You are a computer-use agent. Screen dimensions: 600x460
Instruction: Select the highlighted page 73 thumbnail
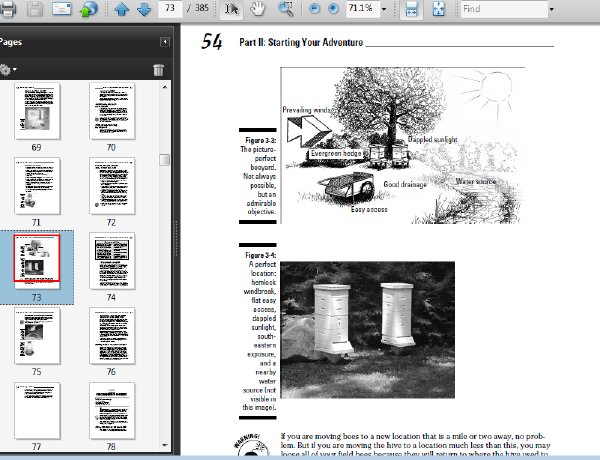(x=37, y=259)
